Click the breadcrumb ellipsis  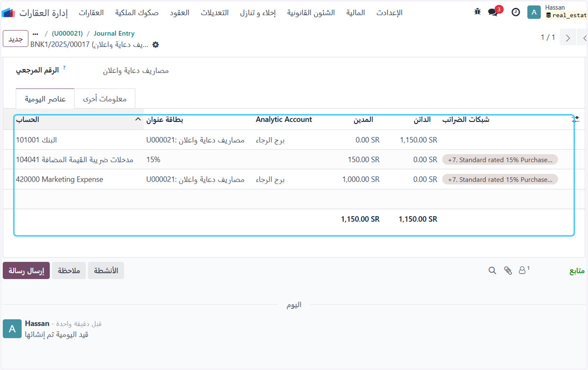coord(35,34)
